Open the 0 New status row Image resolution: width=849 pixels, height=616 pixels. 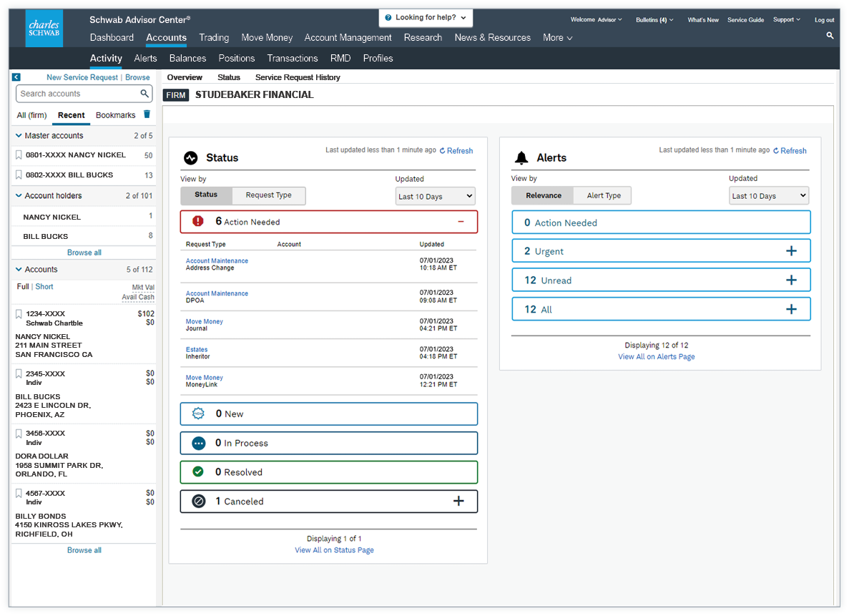tap(329, 414)
